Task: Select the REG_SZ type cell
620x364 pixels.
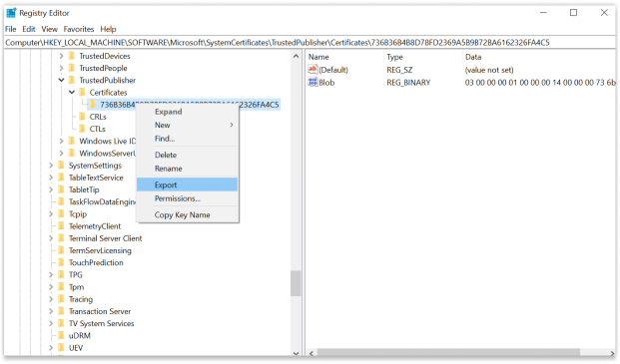Action: pyautogui.click(x=399, y=70)
